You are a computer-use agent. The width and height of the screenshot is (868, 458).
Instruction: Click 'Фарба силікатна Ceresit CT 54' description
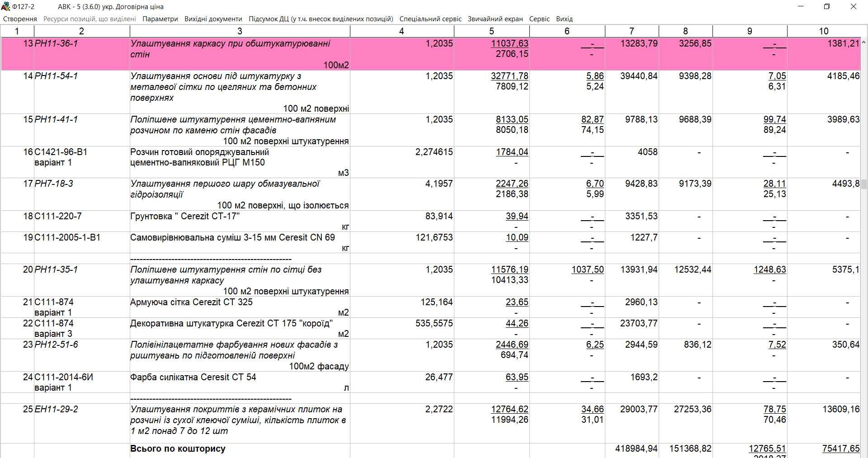[x=193, y=377]
